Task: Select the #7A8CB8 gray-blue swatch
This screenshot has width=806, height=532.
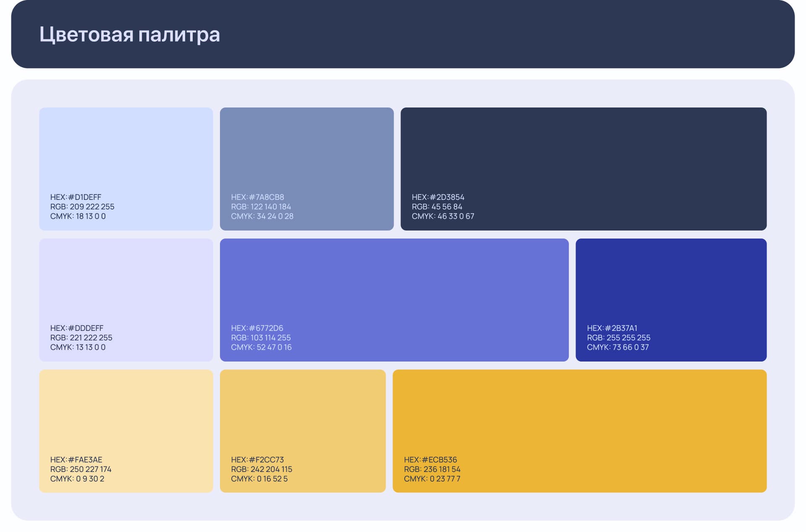Action: (306, 151)
